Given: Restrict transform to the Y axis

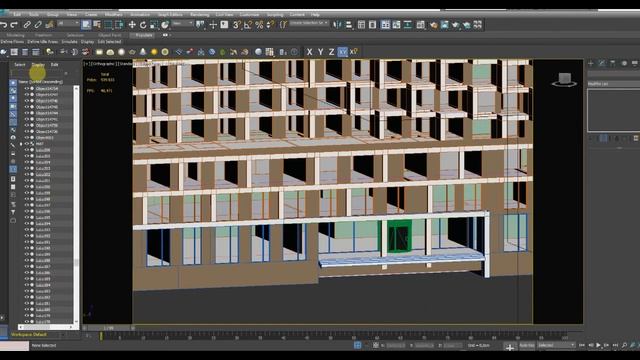Looking at the screenshot, I should pyautogui.click(x=320, y=52).
